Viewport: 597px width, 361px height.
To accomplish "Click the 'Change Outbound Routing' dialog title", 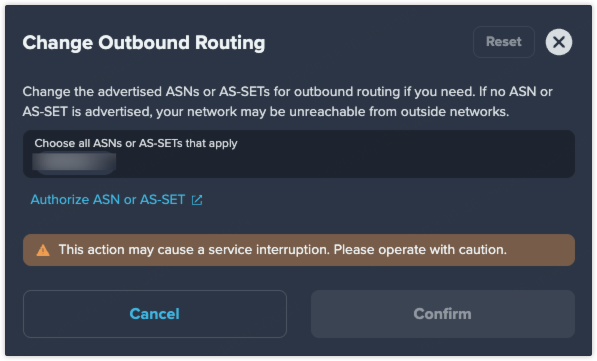I will [x=144, y=43].
